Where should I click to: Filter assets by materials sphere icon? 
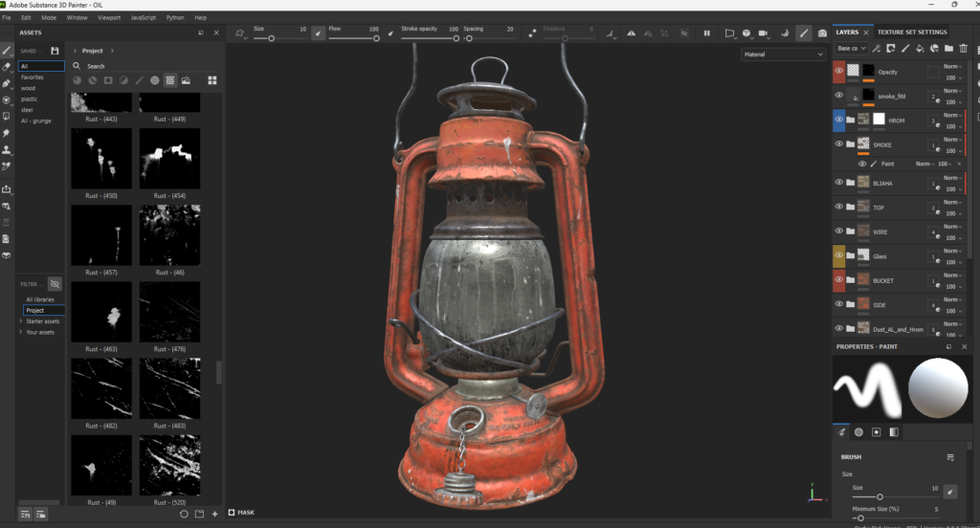click(x=77, y=80)
